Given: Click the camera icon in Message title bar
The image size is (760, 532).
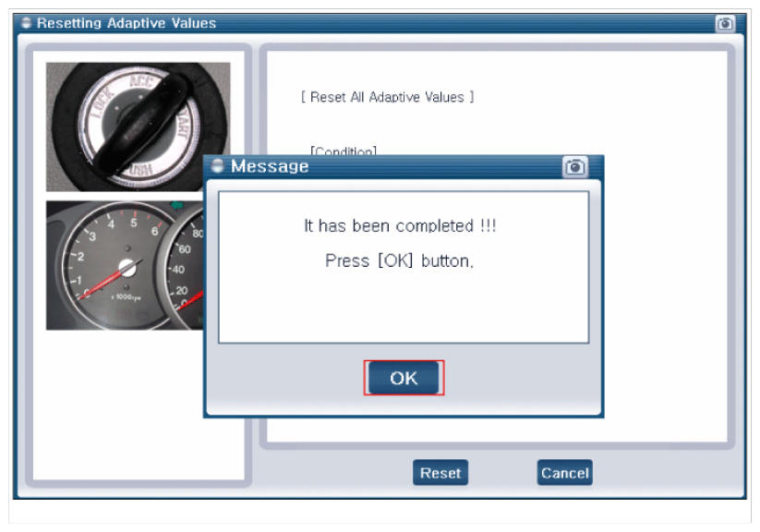Looking at the screenshot, I should tap(574, 167).
